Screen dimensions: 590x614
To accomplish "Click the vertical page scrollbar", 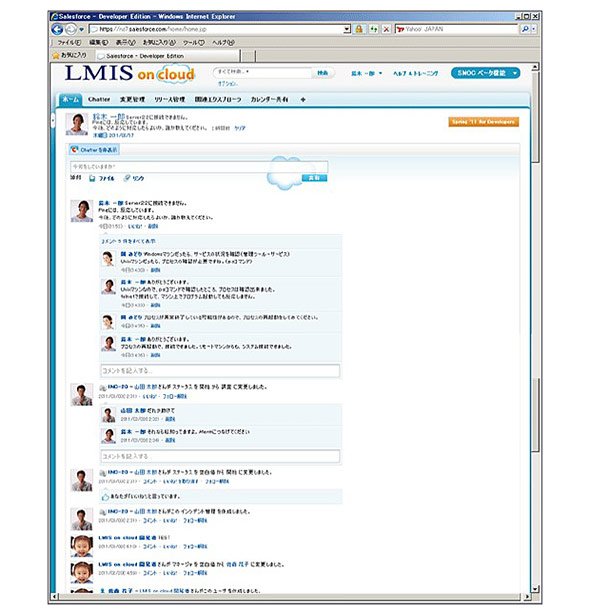I will tap(535, 329).
